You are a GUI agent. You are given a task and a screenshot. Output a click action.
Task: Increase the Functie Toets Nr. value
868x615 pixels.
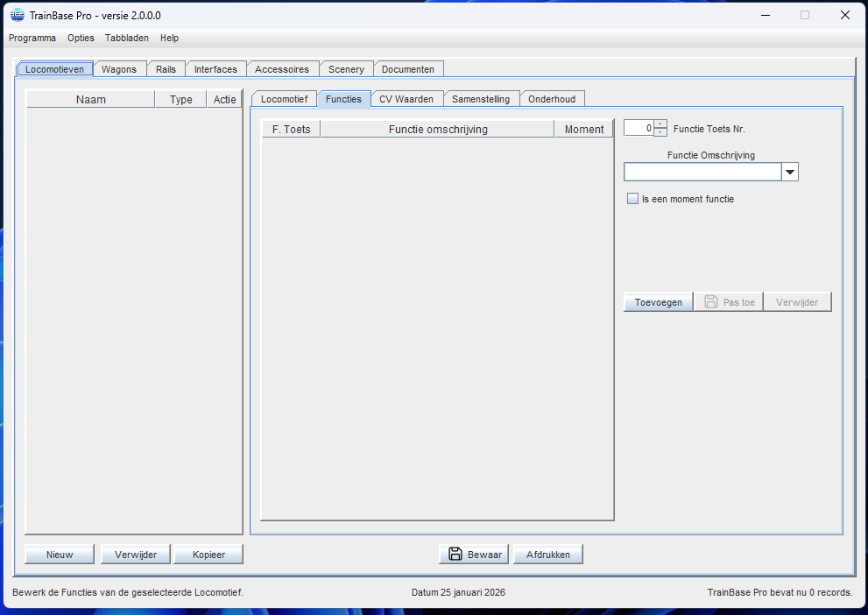coord(660,124)
